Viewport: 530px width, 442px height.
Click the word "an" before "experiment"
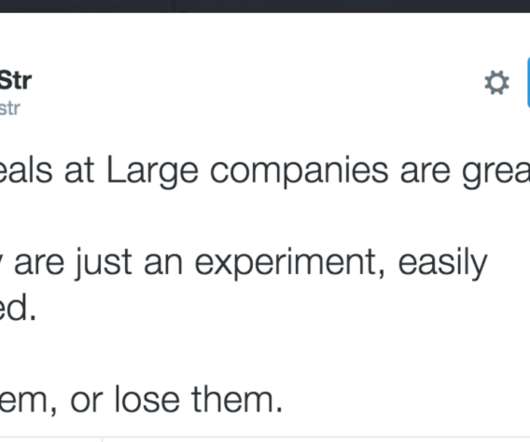163,265
